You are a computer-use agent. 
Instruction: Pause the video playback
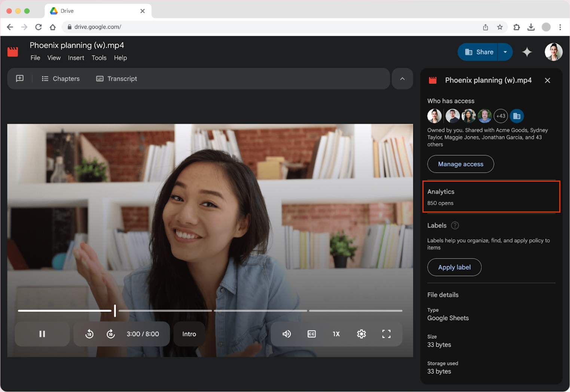coord(42,334)
